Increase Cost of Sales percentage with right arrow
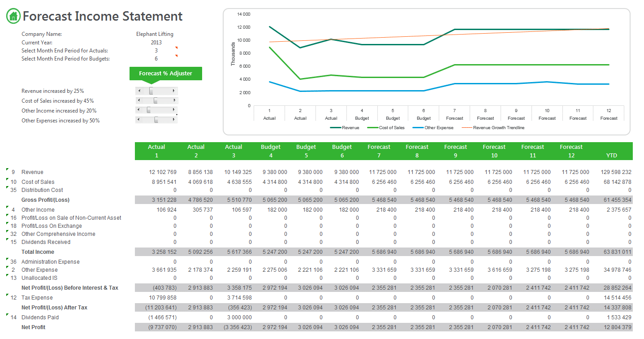644x339 pixels. tap(174, 101)
